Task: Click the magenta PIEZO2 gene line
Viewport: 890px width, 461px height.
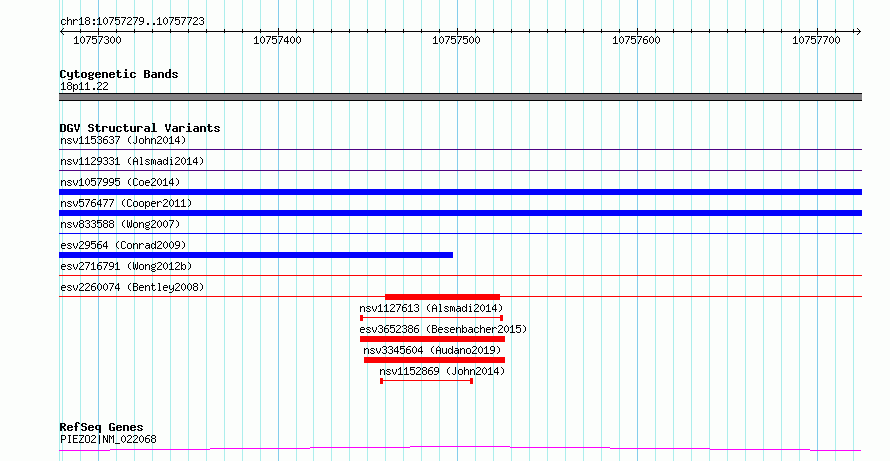Action: click(x=460, y=449)
